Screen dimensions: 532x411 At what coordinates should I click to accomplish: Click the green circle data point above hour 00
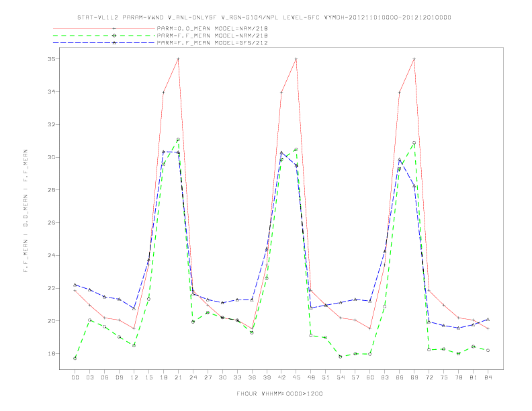(x=75, y=359)
